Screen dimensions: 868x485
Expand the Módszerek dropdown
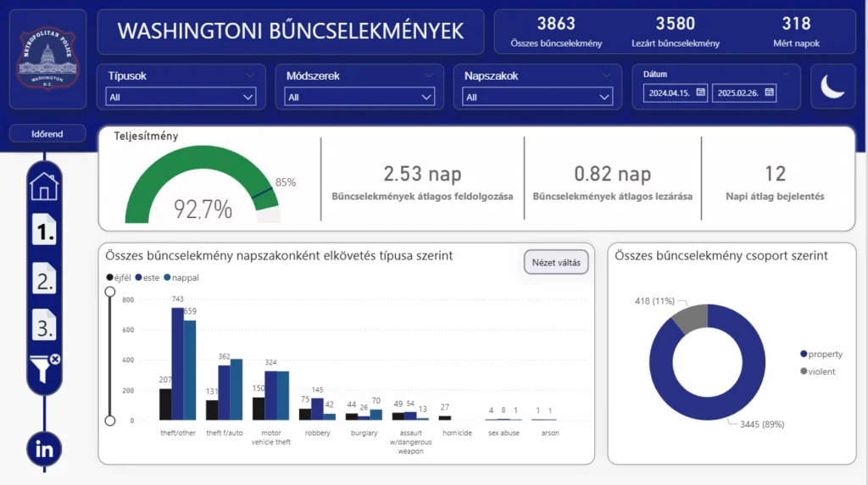coord(359,98)
